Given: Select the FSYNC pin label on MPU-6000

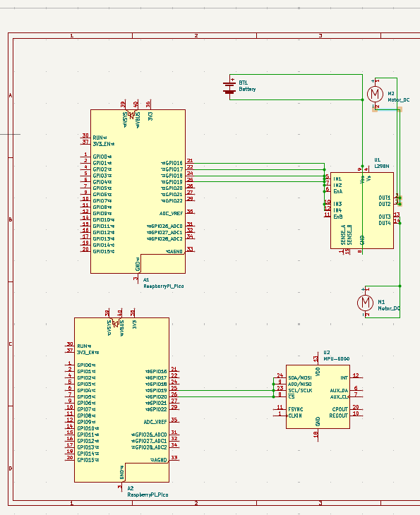Looking at the screenshot, I should [296, 409].
